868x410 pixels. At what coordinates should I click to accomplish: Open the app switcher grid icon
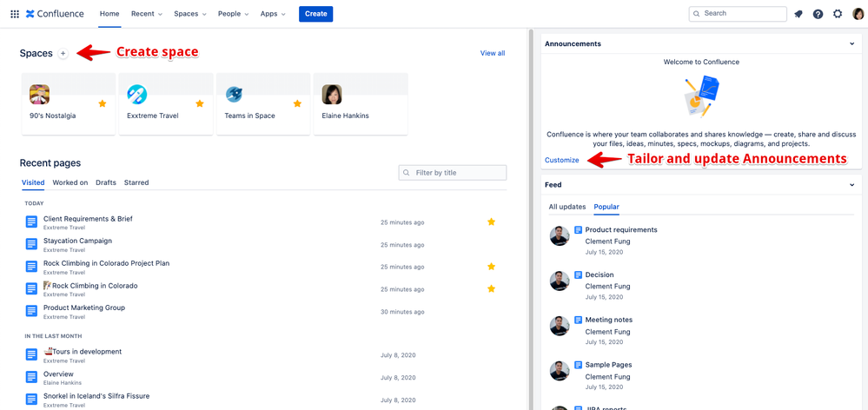(x=15, y=14)
